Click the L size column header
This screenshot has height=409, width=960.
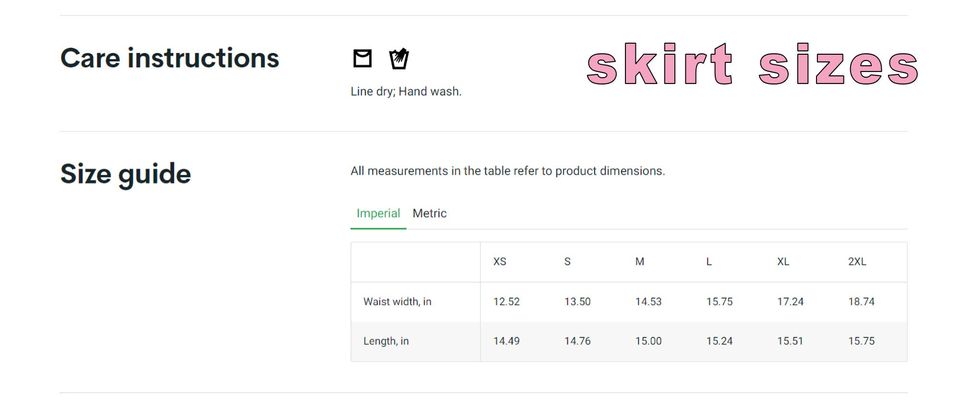point(709,262)
